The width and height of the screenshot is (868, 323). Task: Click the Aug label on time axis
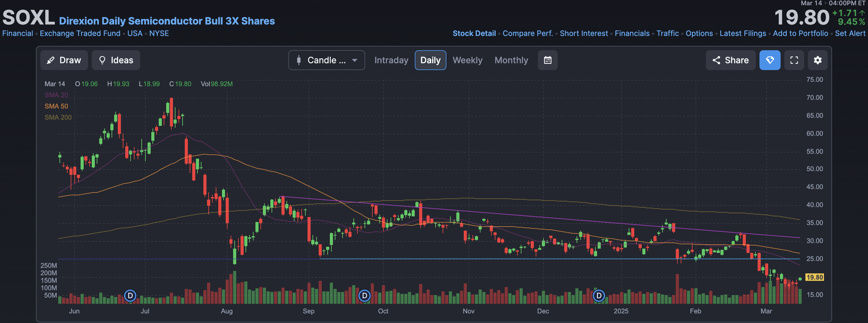click(x=227, y=311)
